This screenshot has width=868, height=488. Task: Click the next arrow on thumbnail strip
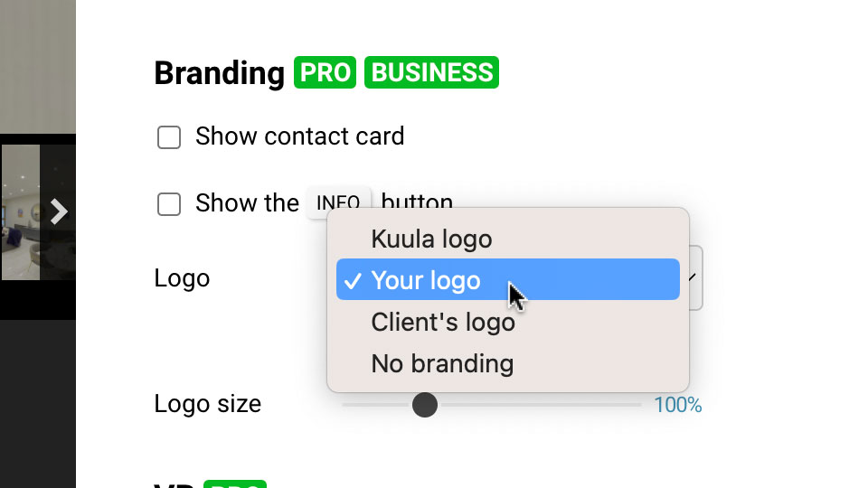pyautogui.click(x=59, y=211)
